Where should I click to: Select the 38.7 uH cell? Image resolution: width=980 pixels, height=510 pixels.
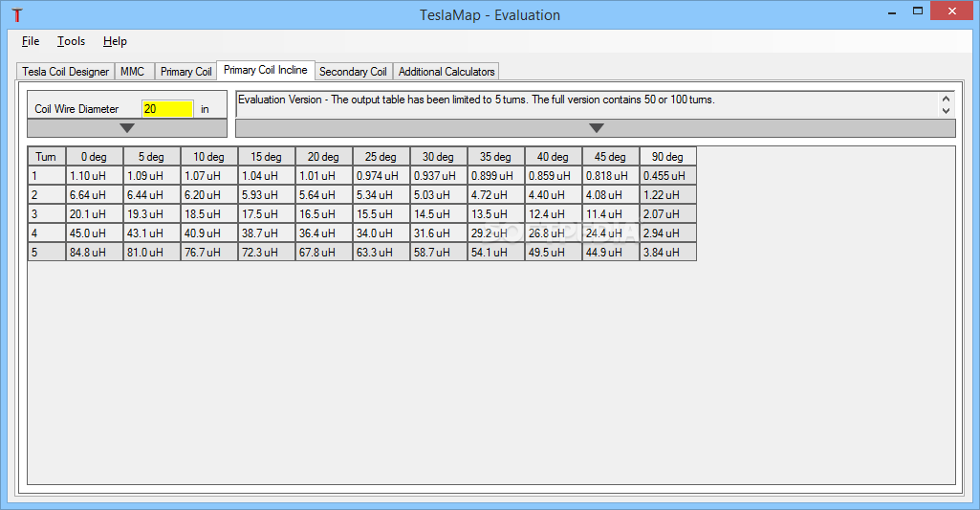pos(266,233)
